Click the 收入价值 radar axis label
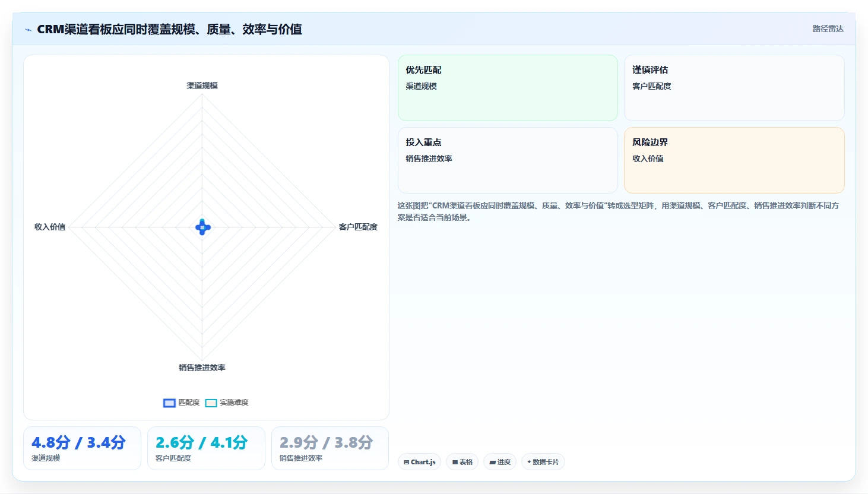868x494 pixels. click(50, 227)
